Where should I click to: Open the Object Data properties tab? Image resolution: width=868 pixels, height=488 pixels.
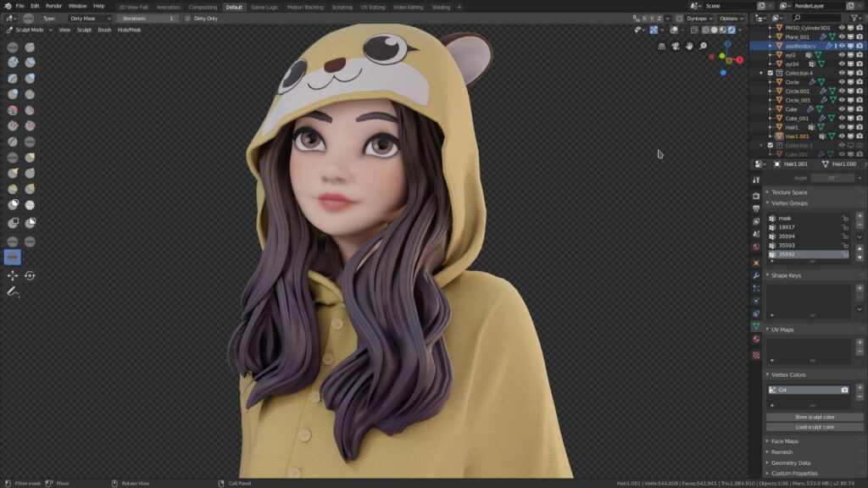(755, 324)
